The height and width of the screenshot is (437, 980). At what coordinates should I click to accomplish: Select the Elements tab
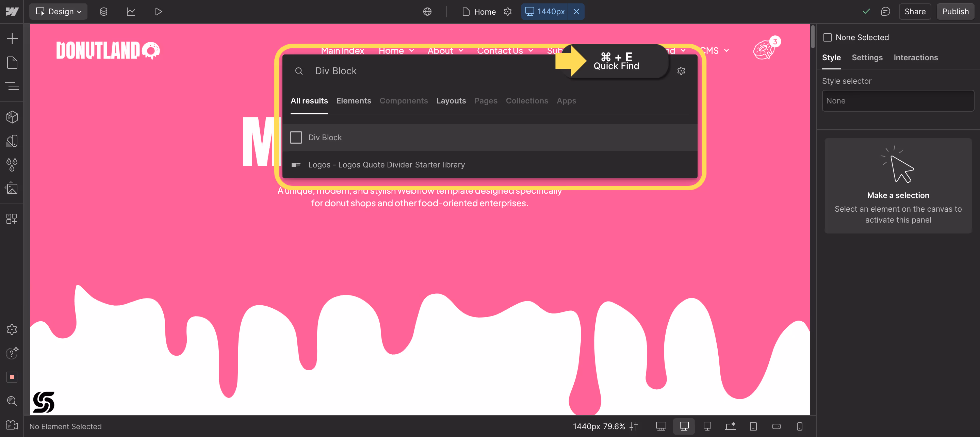354,100
